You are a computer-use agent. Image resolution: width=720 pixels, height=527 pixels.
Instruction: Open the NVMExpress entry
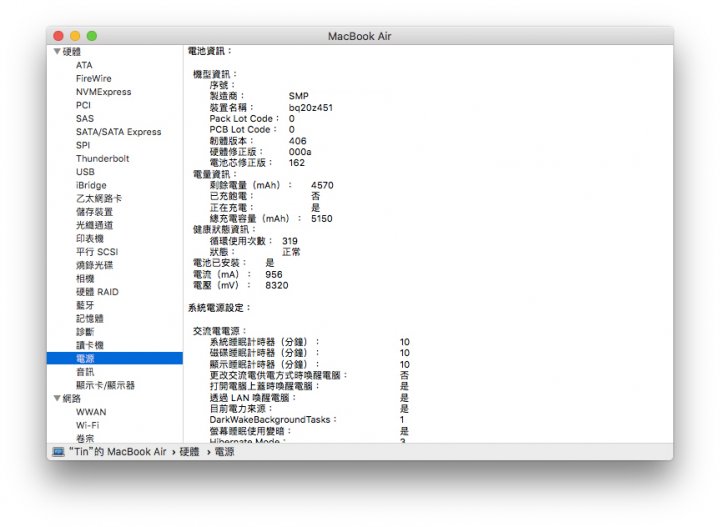(103, 92)
